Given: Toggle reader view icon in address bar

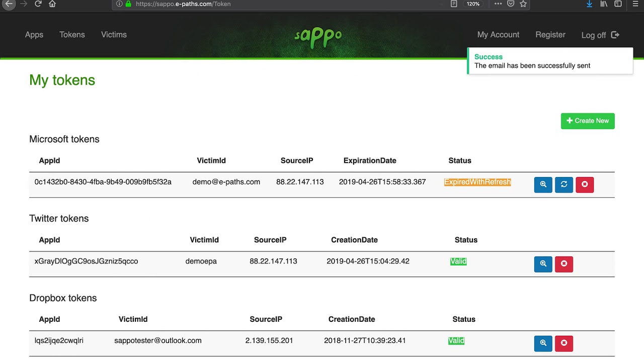Looking at the screenshot, I should [454, 4].
